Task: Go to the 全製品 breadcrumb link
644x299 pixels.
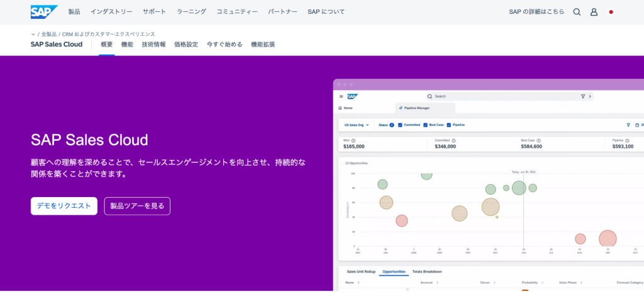Action: [x=49, y=35]
